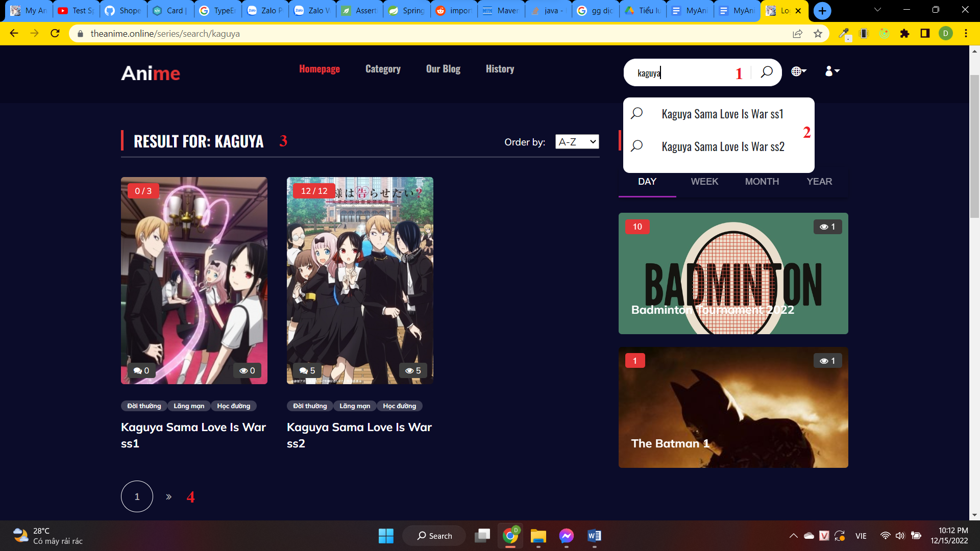
Task: Click comment count icon on ss2 poster
Action: [307, 371]
